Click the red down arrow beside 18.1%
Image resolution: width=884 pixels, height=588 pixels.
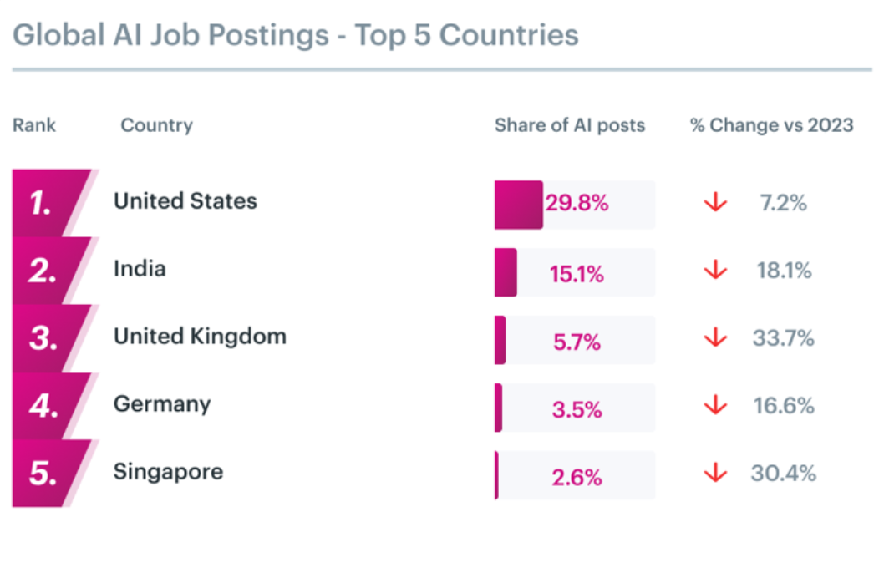tap(715, 270)
